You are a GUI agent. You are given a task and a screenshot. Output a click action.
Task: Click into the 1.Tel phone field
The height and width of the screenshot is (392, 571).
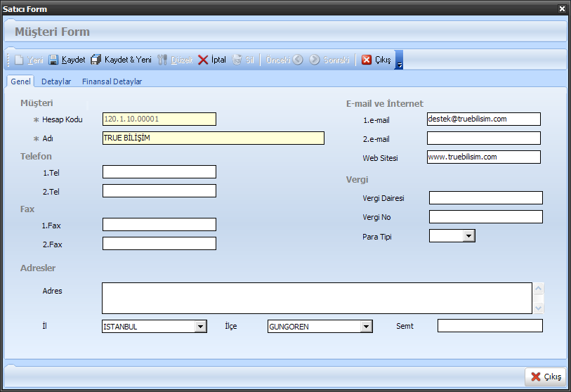[x=159, y=171]
